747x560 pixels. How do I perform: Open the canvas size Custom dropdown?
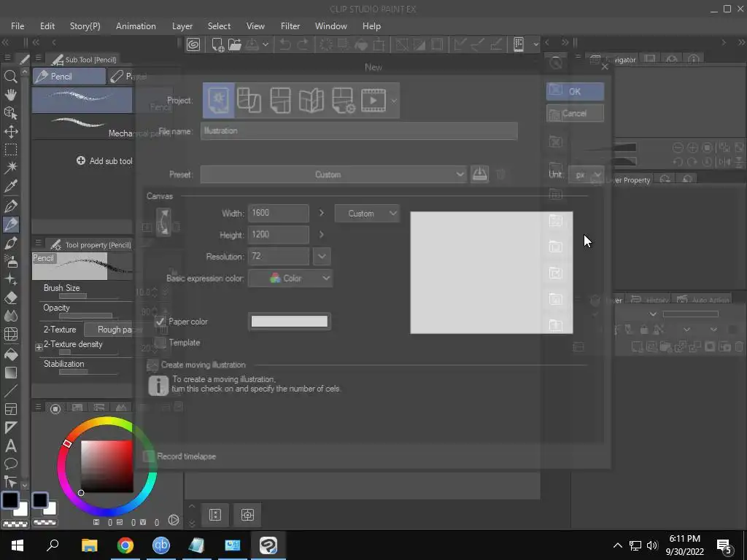[367, 214]
